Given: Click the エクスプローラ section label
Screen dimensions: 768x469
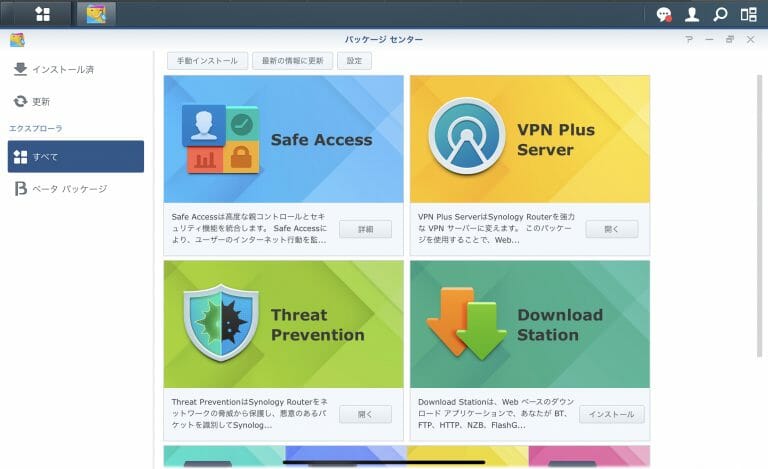Looking at the screenshot, I should click(x=36, y=128).
